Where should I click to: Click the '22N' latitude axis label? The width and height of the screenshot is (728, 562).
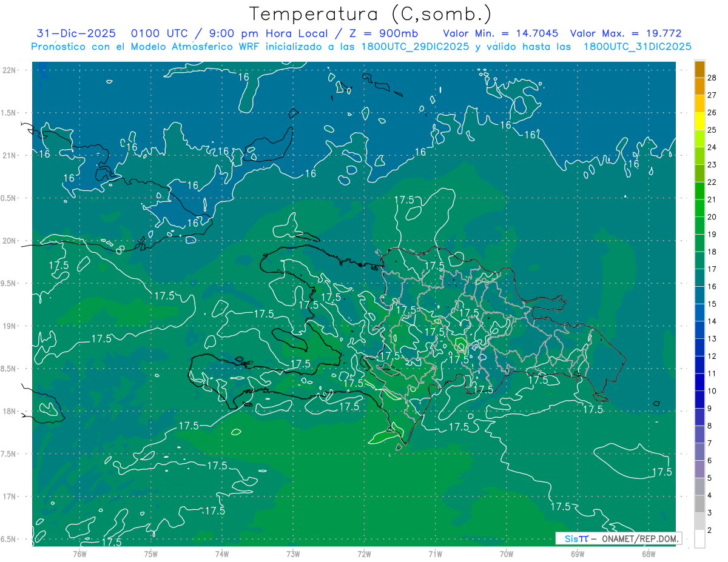(9, 70)
